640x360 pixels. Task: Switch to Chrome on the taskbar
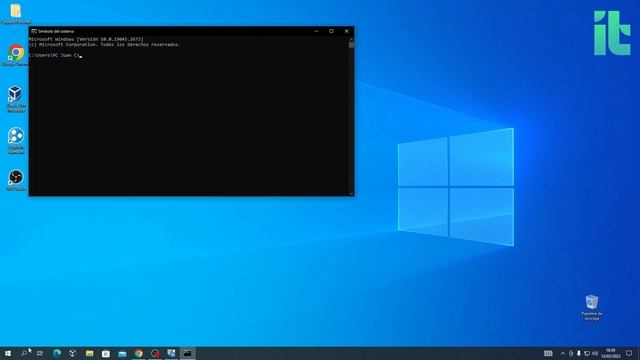point(139,353)
